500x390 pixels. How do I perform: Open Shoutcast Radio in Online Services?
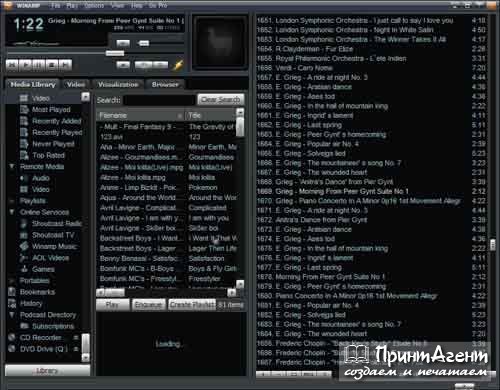(x=57, y=224)
